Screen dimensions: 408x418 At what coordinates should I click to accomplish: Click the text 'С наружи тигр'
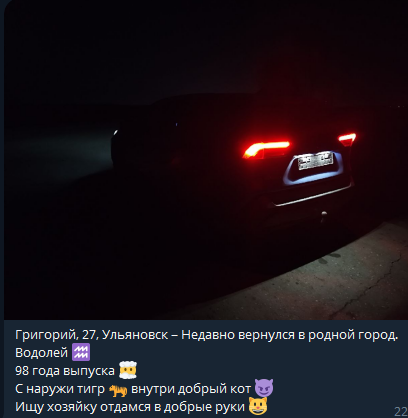click(60, 389)
